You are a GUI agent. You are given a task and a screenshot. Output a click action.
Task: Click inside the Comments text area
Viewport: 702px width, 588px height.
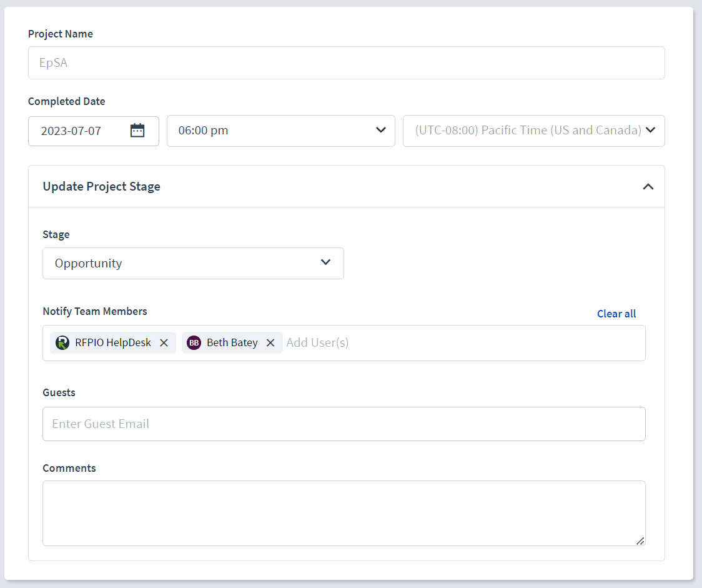[344, 512]
